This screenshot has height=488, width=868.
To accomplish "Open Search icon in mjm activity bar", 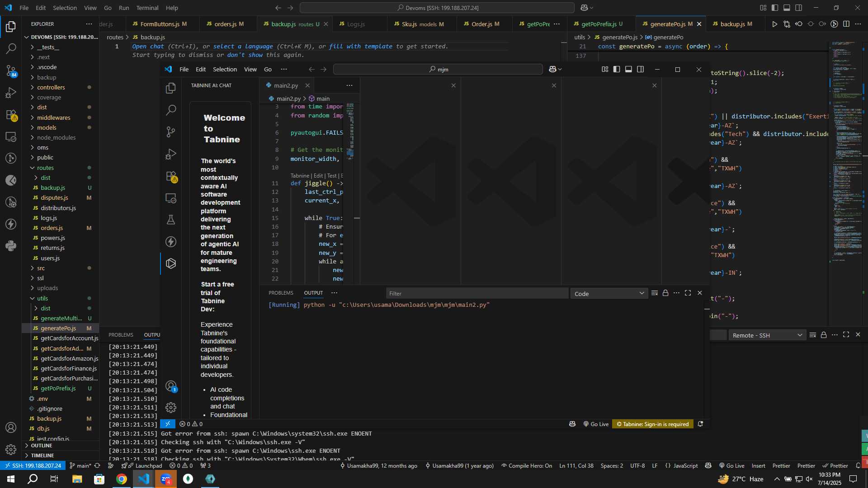I will tap(171, 110).
